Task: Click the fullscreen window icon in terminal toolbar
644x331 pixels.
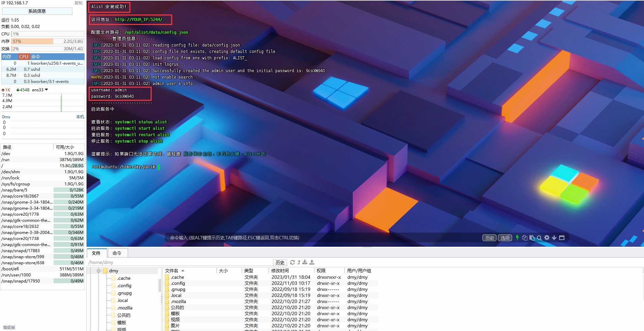Action: [562, 238]
